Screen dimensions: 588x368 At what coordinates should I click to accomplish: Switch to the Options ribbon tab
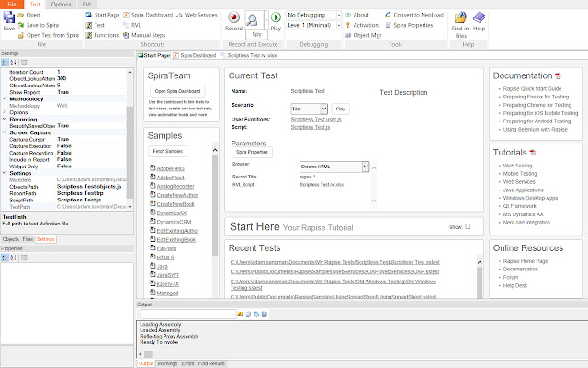click(x=61, y=5)
